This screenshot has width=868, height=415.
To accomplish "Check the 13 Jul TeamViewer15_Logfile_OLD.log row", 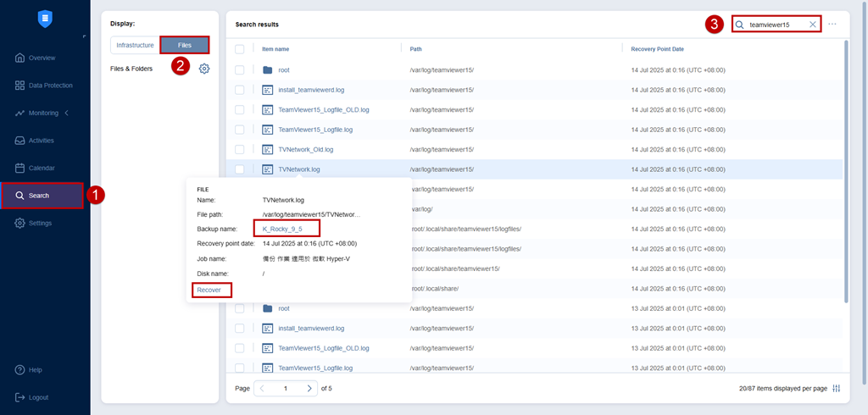I will [x=240, y=348].
